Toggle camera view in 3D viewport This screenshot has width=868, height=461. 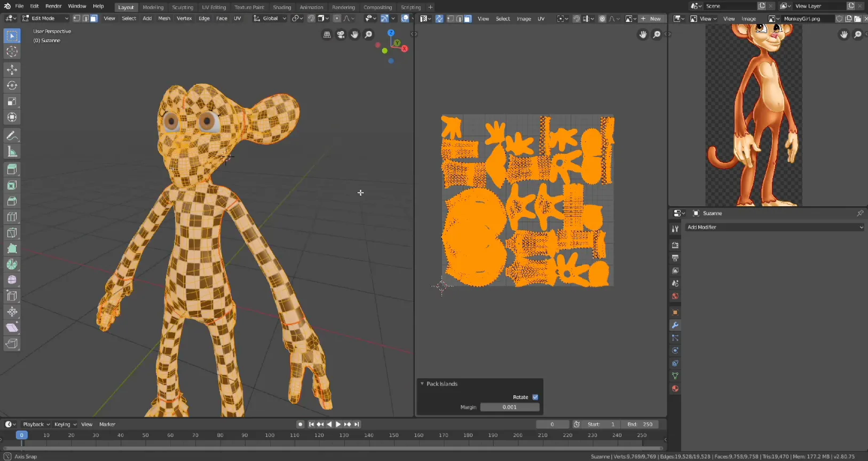tap(341, 35)
